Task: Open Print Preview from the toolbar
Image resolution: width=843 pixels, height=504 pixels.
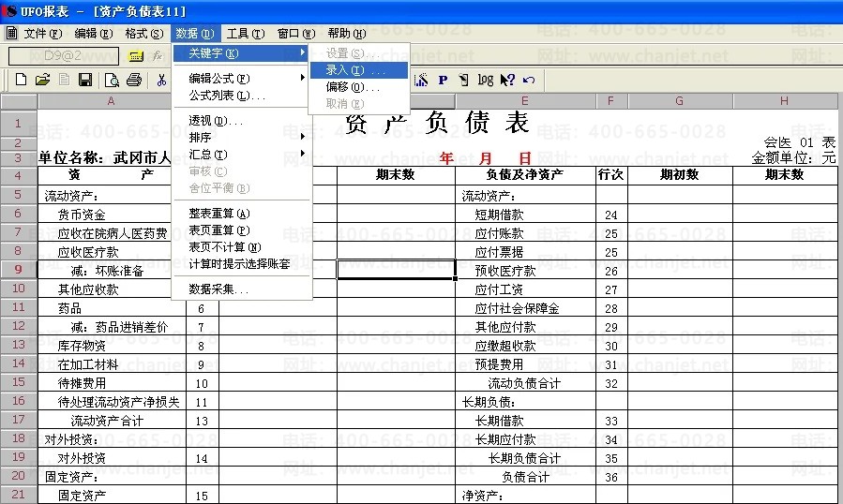Action: click(112, 80)
